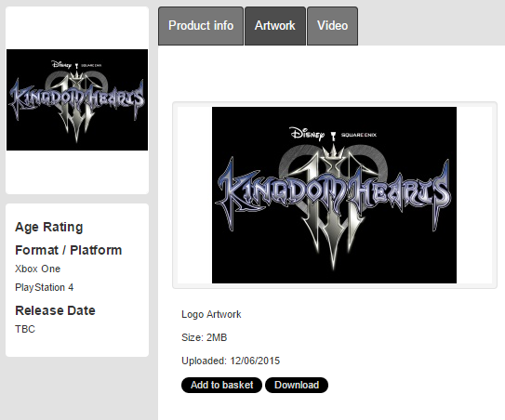Viewport: 505px width, 420px height.
Task: Click the Age Rating heading
Action: (49, 227)
